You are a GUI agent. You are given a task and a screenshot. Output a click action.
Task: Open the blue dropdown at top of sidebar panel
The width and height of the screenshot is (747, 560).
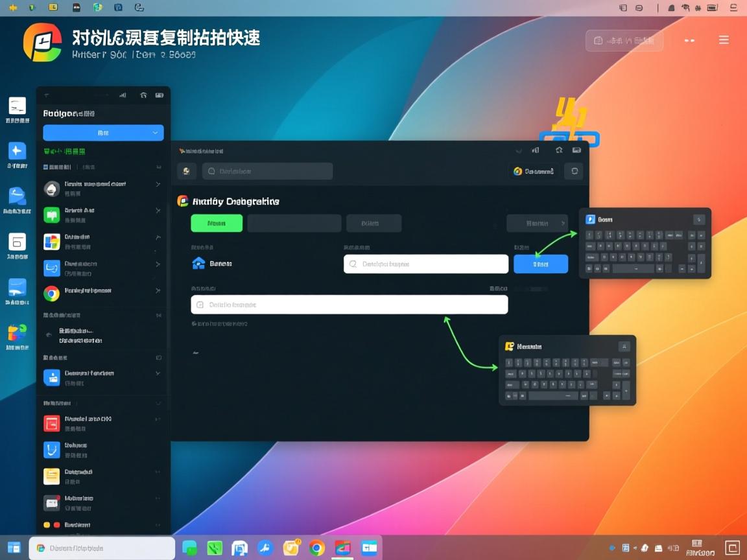click(103, 133)
